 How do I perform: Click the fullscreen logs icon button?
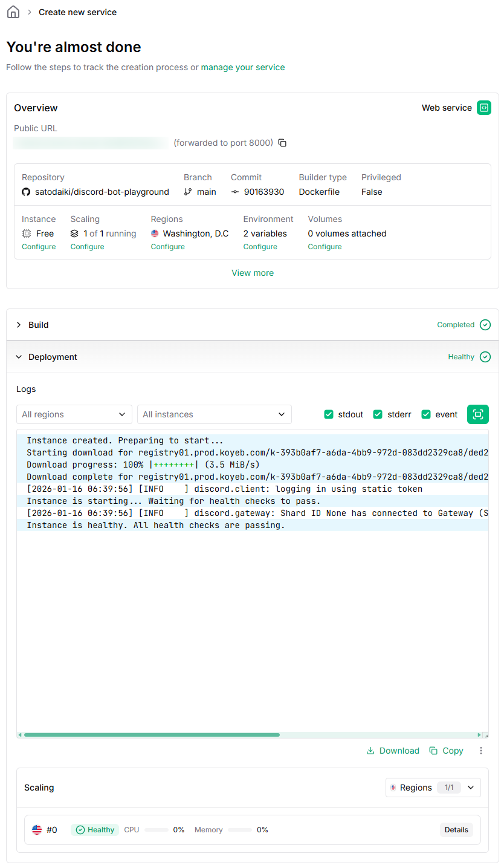(477, 414)
